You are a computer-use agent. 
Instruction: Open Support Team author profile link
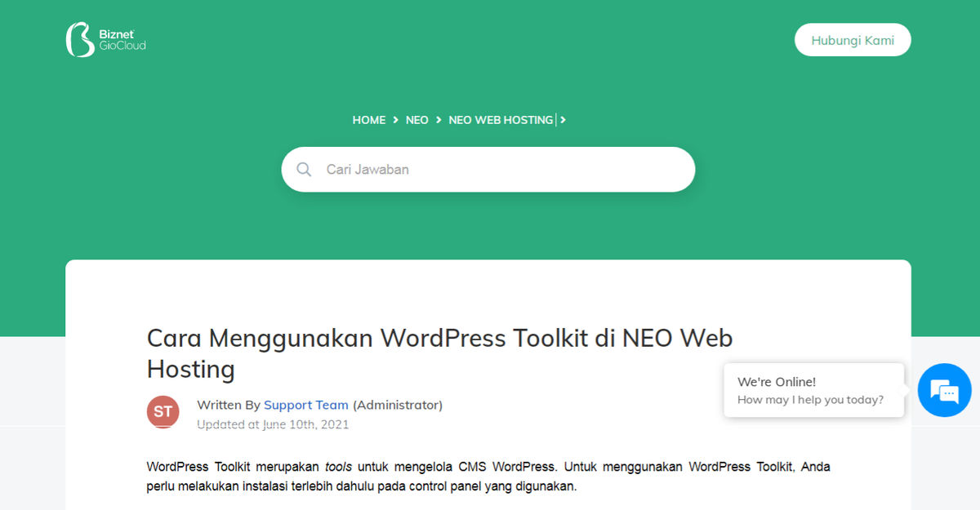tap(306, 405)
